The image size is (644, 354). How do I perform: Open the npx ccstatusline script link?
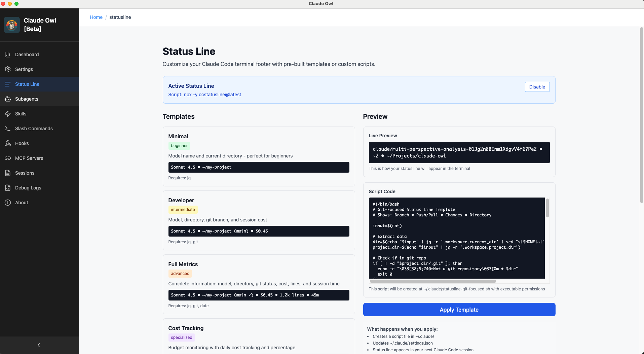coord(204,95)
